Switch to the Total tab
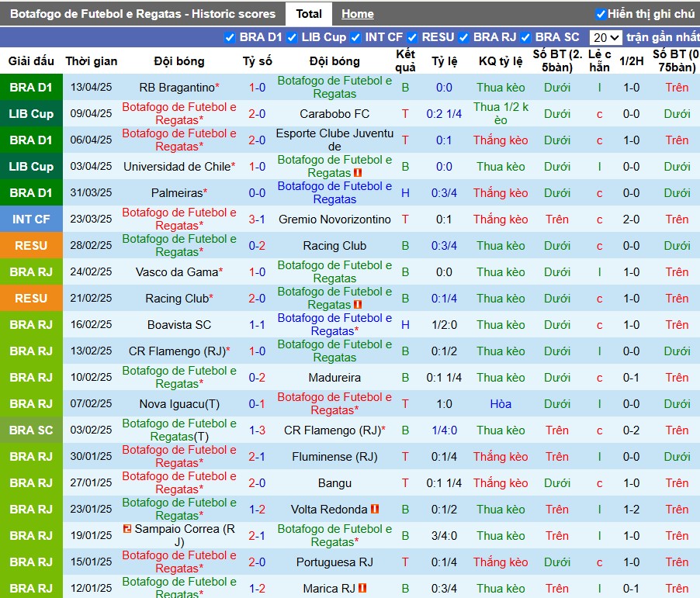This screenshot has height=598, width=700. [309, 14]
